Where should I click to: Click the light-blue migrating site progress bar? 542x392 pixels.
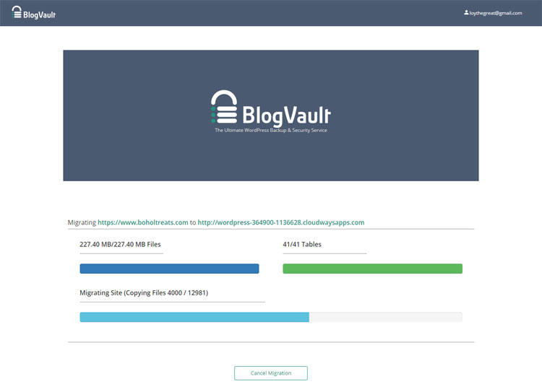(271, 317)
